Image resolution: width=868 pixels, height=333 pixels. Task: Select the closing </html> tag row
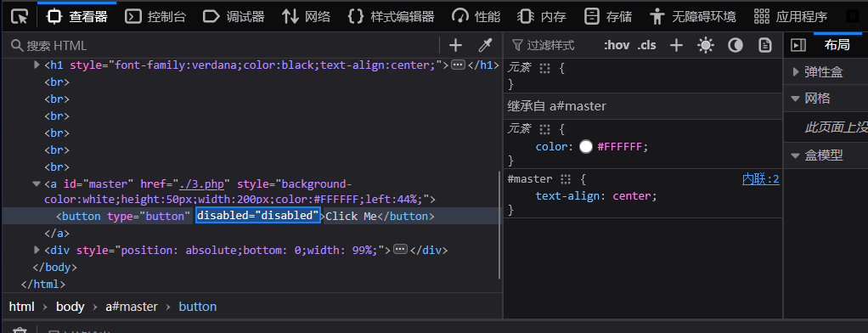coord(43,285)
